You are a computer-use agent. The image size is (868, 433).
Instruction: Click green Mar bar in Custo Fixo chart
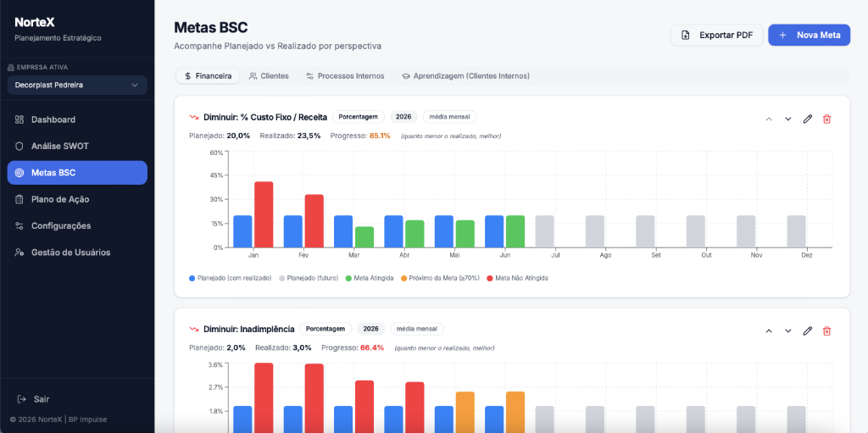coord(364,237)
